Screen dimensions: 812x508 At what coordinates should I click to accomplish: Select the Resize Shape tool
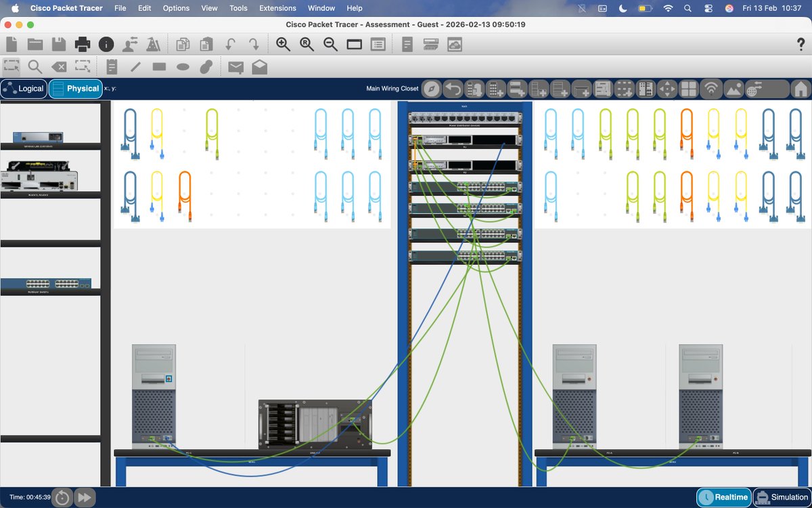83,67
